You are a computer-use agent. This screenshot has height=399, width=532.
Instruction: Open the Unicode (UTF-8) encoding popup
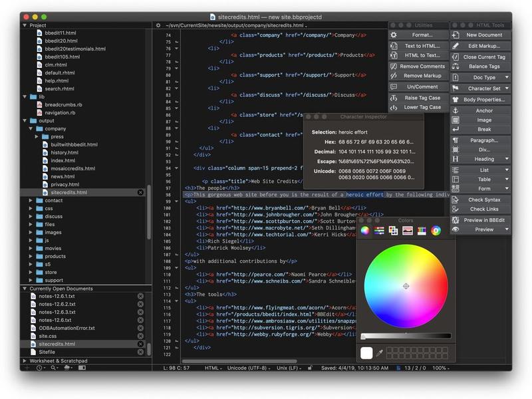249,368
